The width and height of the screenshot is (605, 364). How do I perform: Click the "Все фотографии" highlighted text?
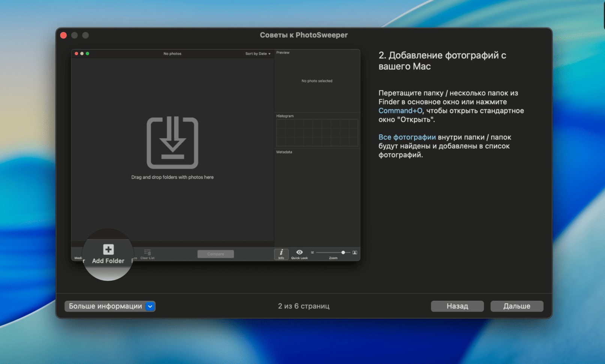click(x=407, y=137)
